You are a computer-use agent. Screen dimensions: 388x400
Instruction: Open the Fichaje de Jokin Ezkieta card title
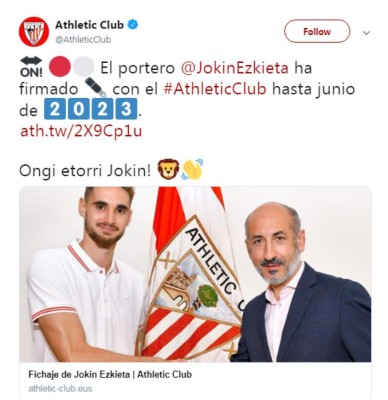pos(110,374)
